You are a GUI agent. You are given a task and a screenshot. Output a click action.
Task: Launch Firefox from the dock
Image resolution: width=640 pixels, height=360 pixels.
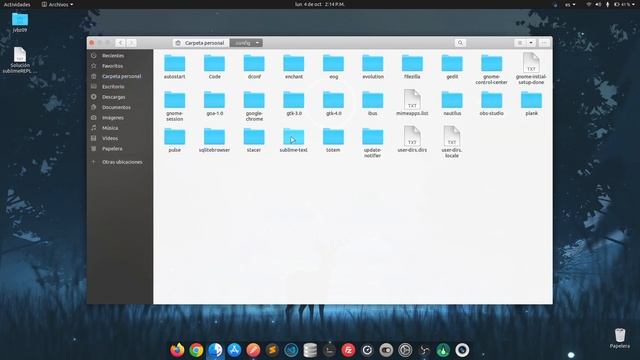177,350
